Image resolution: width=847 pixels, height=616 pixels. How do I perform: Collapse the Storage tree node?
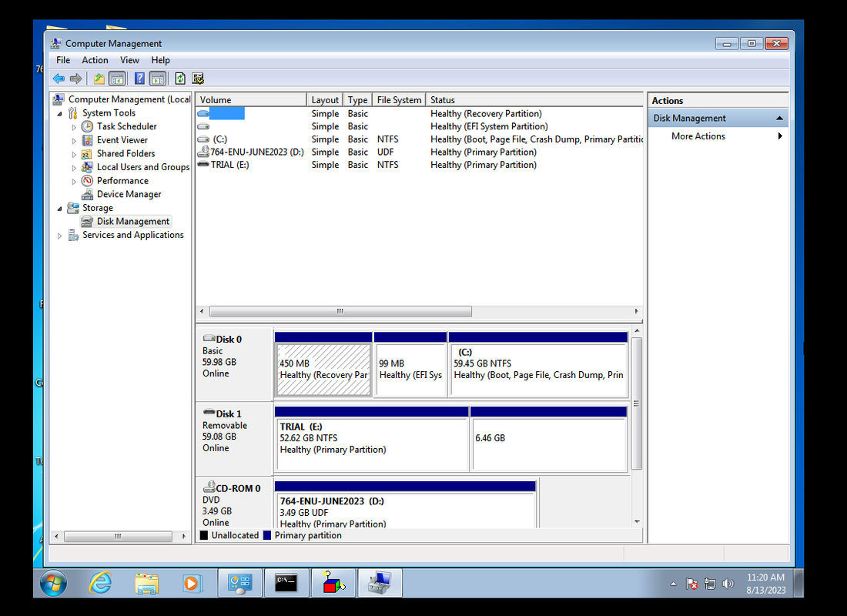point(60,208)
